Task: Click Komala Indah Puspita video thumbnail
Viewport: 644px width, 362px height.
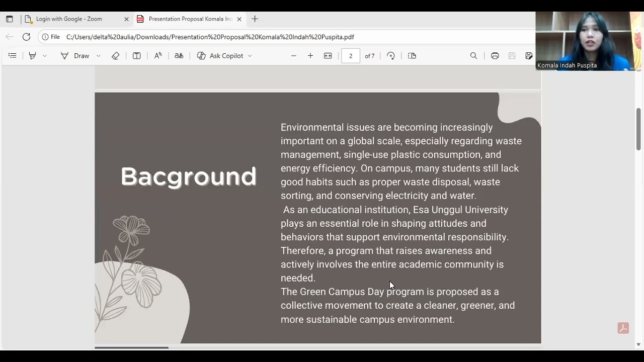Action: 585,41
